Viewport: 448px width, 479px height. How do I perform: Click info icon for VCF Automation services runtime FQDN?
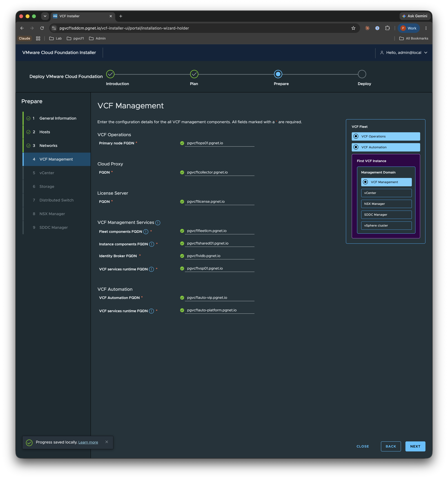point(151,311)
